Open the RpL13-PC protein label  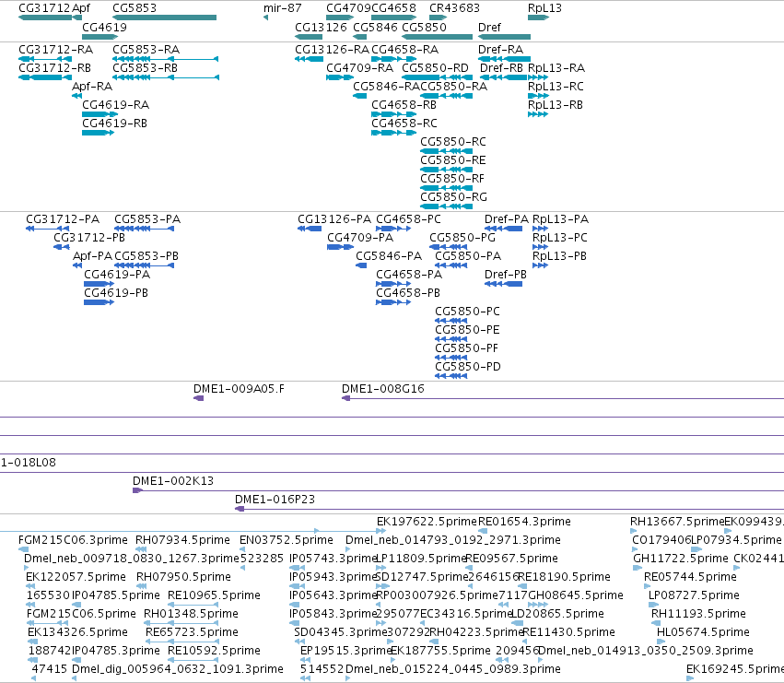tap(560, 237)
